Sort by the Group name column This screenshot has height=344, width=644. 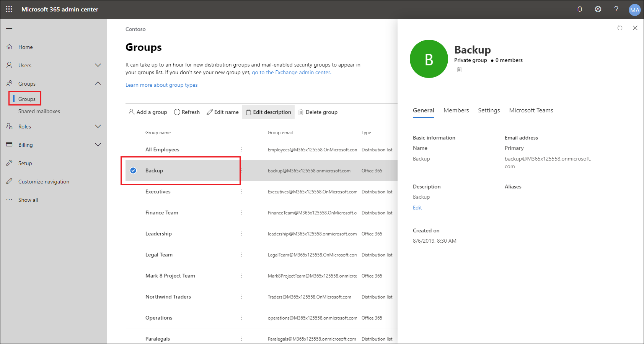click(158, 133)
